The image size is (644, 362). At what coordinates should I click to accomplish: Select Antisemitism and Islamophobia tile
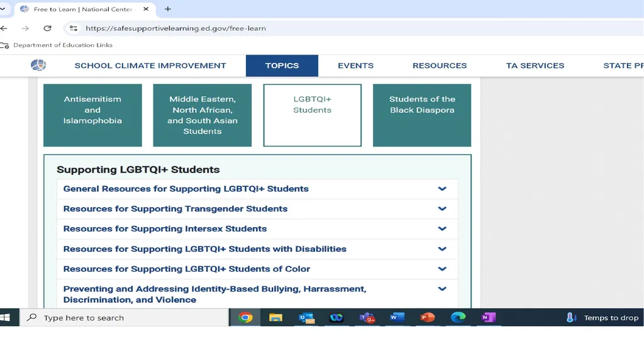point(92,115)
